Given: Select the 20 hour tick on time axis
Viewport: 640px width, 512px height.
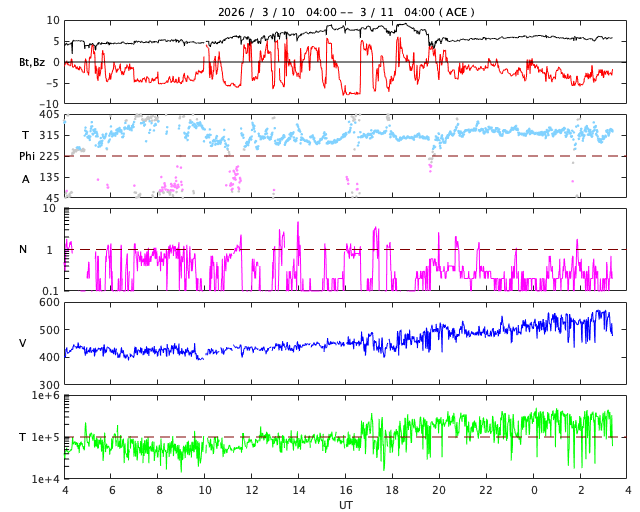Looking at the screenshot, I should pyautogui.click(x=440, y=491).
